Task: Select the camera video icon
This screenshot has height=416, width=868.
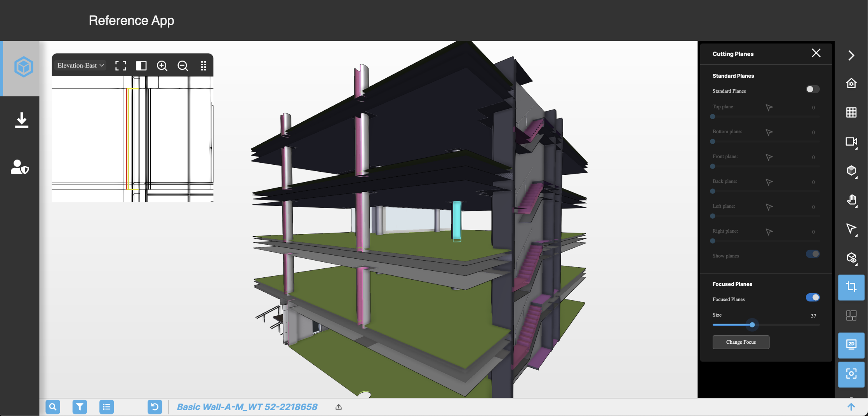Action: (x=851, y=142)
